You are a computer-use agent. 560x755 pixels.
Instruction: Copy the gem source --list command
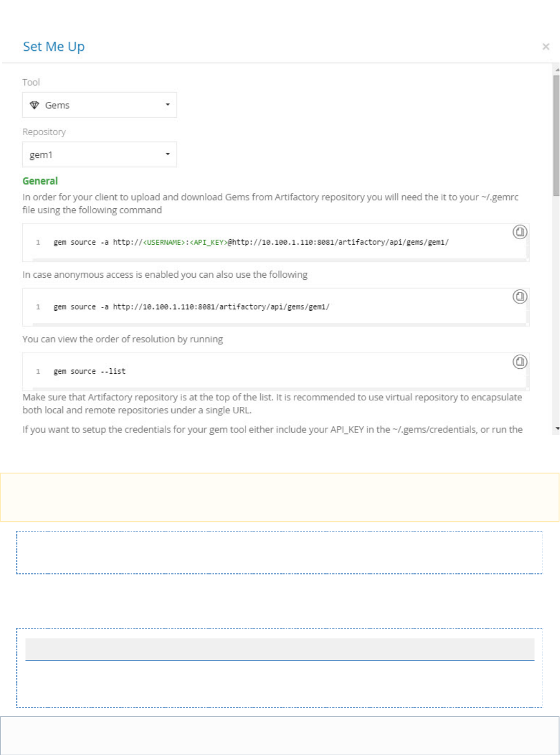click(520, 362)
